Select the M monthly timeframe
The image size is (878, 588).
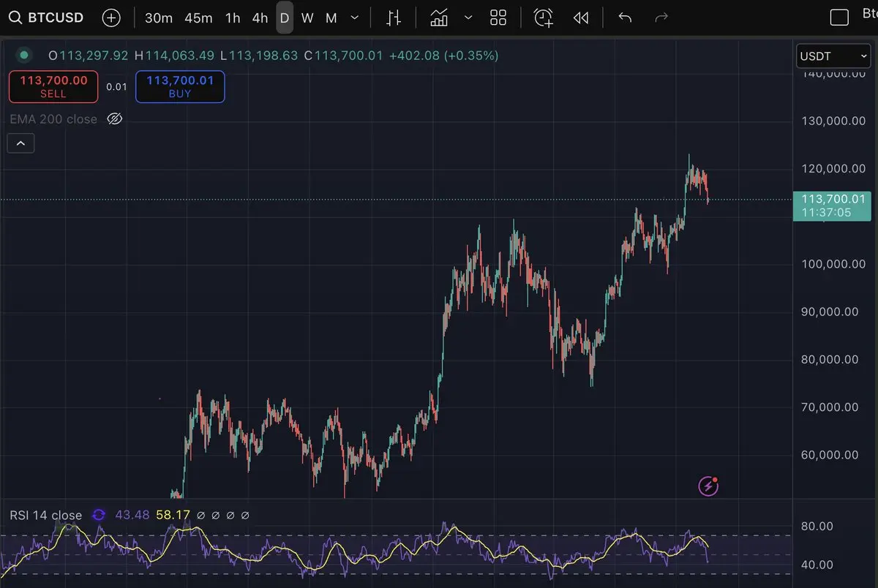coord(331,18)
